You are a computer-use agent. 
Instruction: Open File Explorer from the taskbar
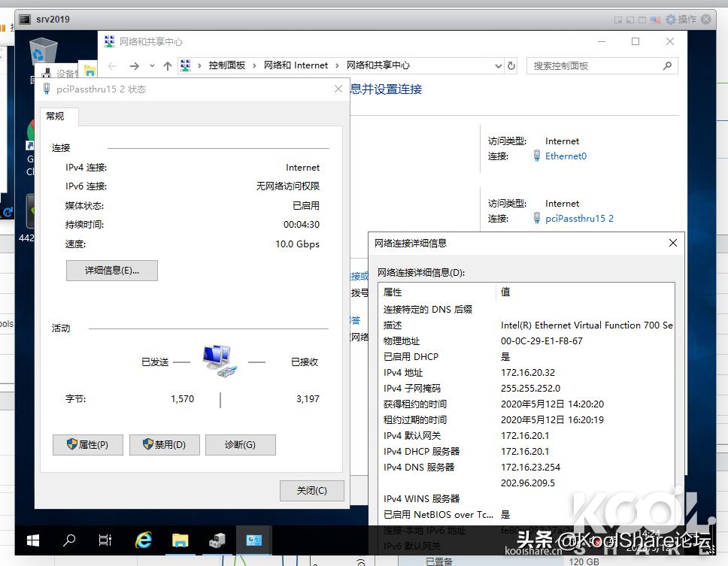(179, 540)
